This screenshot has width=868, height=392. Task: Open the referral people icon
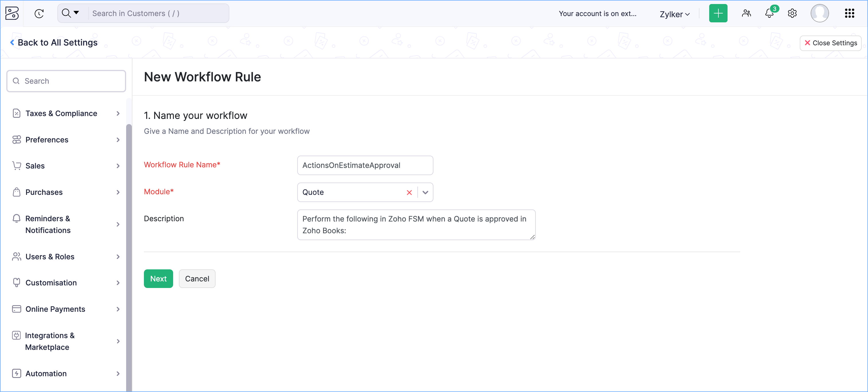pyautogui.click(x=746, y=13)
